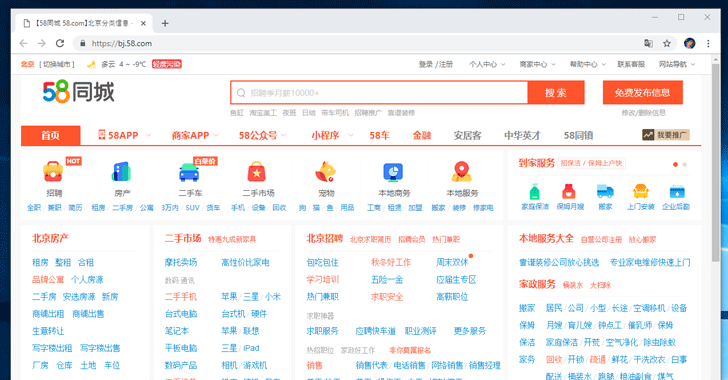Go to the 首页 navigation tab
This screenshot has height=380, width=728.
pos(51,135)
